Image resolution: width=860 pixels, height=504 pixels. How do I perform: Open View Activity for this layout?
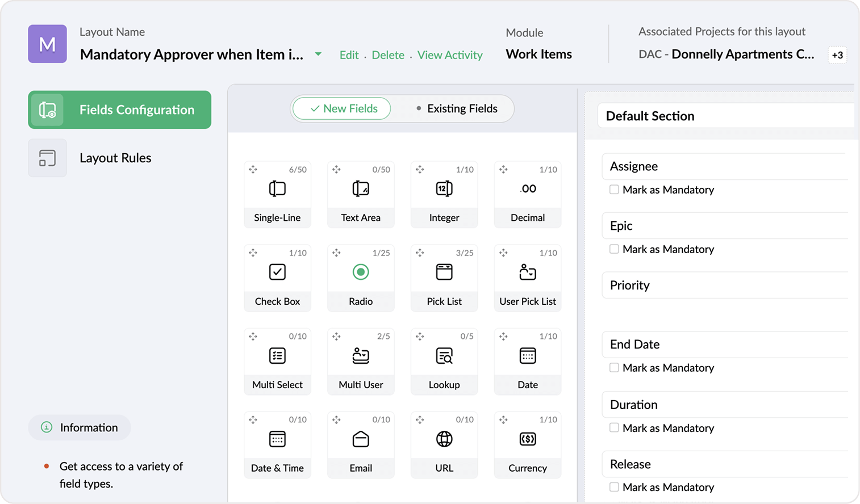click(450, 55)
